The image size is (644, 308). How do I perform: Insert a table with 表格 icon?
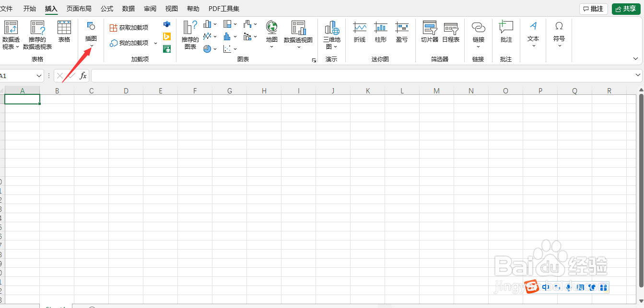coord(64,32)
